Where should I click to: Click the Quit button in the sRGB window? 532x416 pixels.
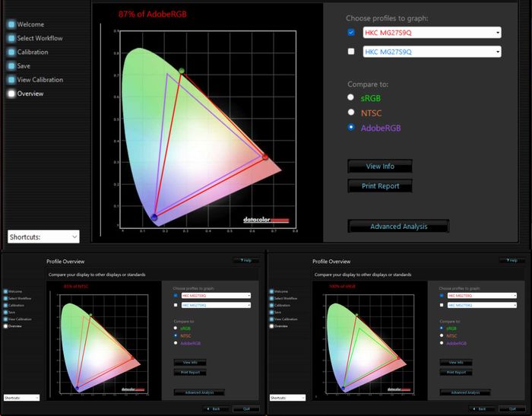point(512,409)
